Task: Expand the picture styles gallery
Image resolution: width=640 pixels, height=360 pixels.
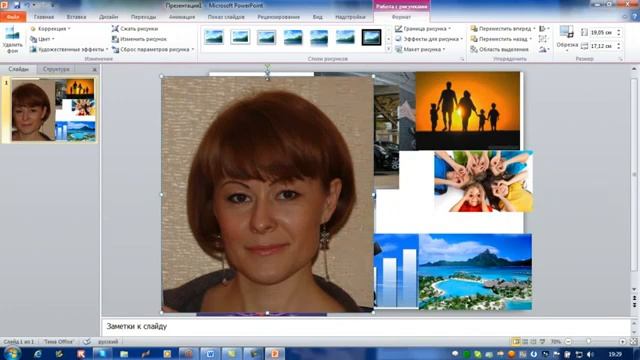Action: click(x=388, y=49)
